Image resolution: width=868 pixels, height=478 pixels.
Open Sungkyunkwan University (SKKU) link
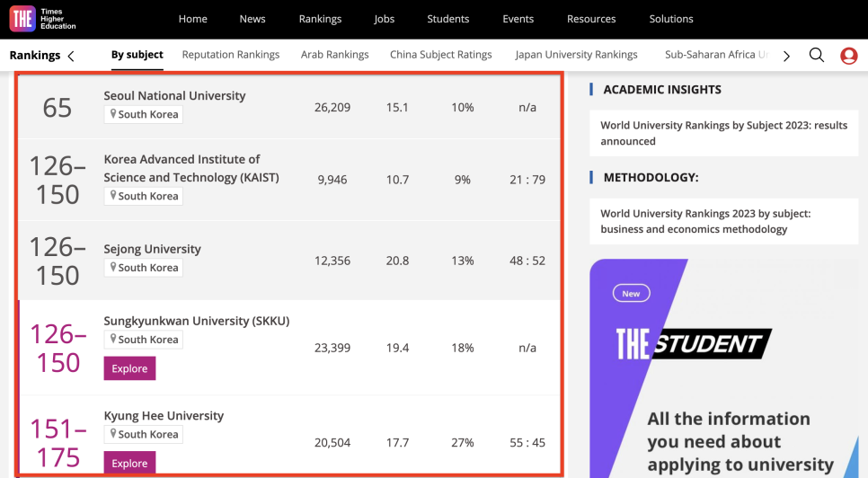pos(197,321)
